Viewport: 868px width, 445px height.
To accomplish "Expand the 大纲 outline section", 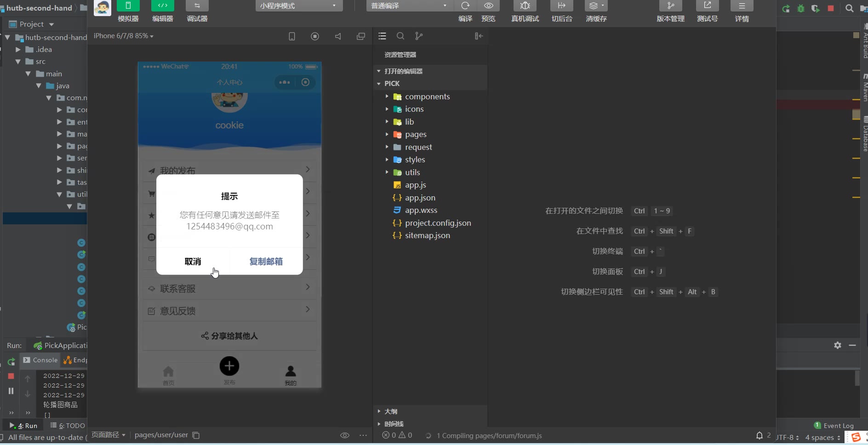I will point(430,411).
